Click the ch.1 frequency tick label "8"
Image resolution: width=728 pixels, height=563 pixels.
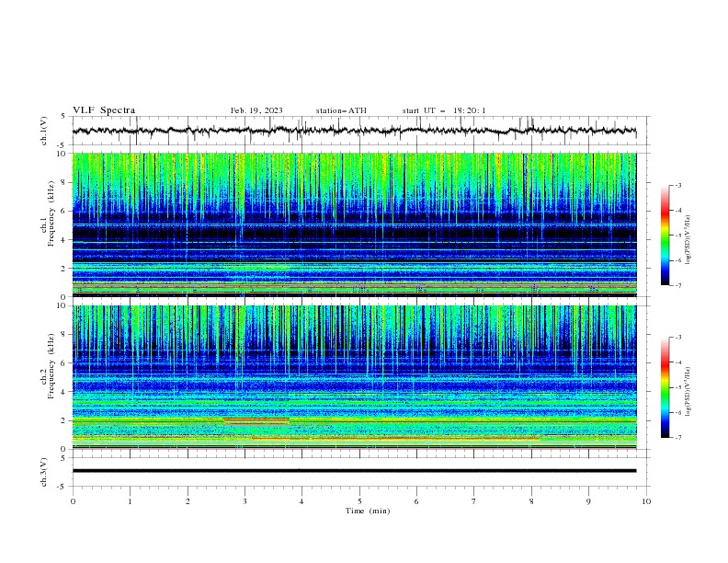tap(65, 182)
